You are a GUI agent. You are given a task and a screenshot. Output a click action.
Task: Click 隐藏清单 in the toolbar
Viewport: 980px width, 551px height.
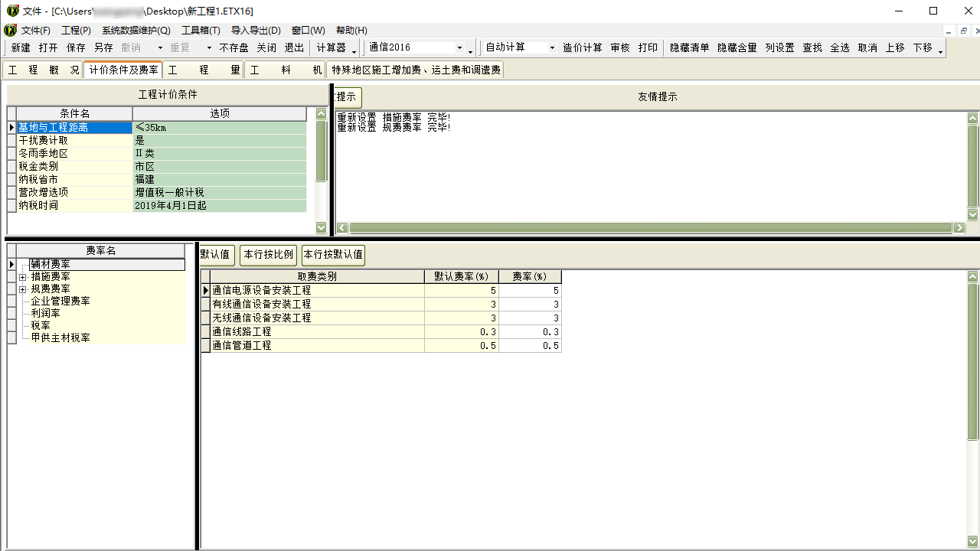689,47
